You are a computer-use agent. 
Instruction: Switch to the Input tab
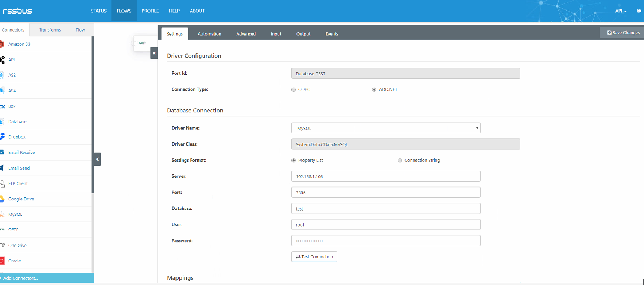pos(276,34)
